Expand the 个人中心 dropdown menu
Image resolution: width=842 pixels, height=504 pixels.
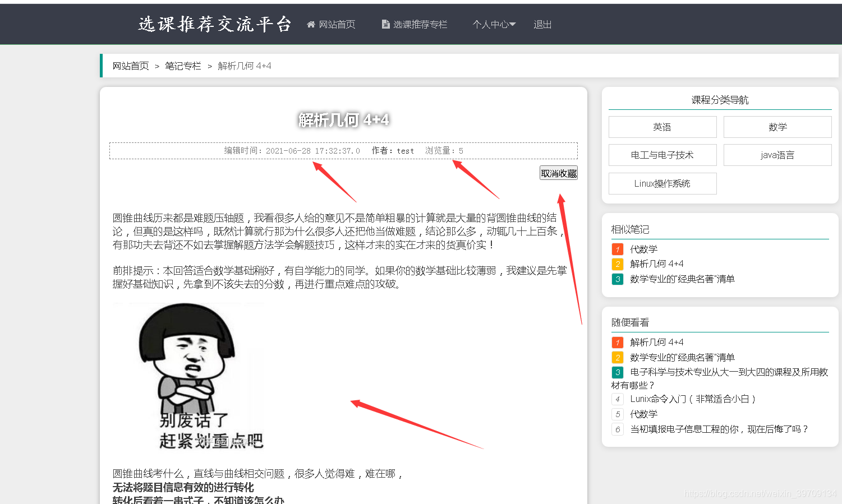pyautogui.click(x=494, y=25)
